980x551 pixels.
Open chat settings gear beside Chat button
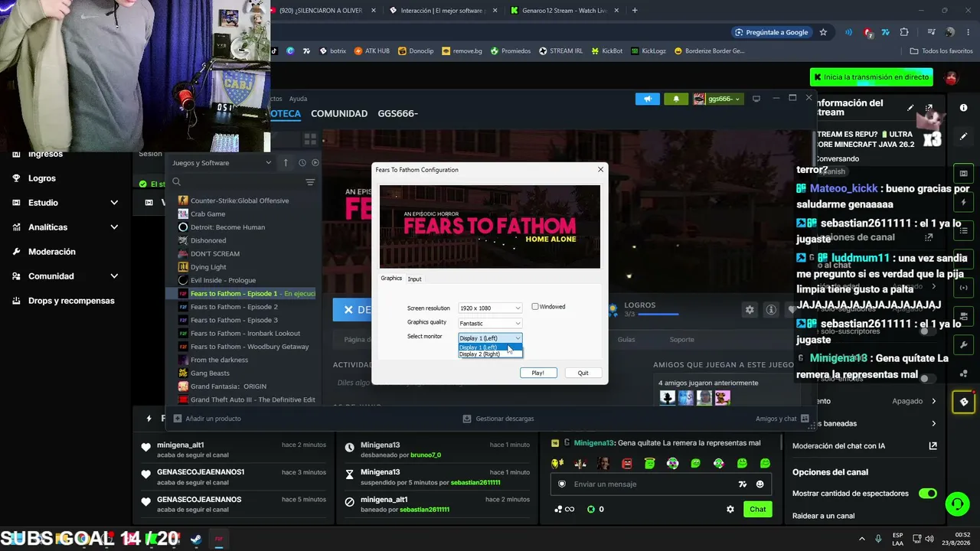(x=730, y=509)
